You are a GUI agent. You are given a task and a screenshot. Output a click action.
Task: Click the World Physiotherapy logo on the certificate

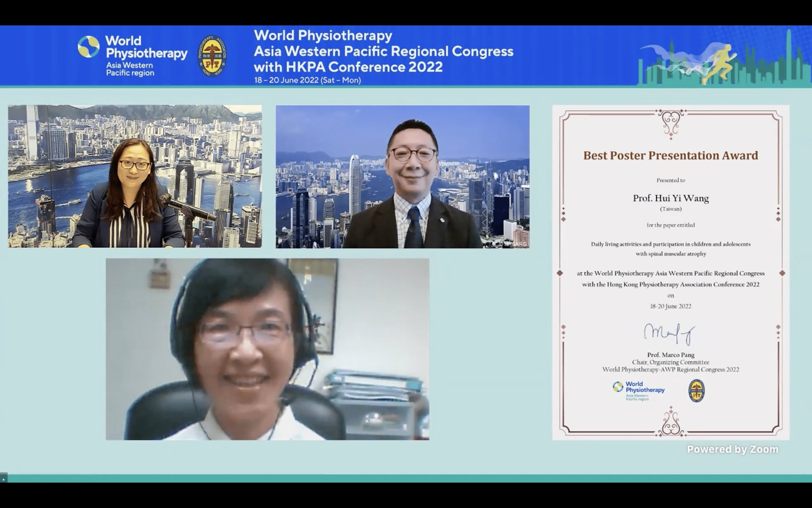tap(639, 391)
